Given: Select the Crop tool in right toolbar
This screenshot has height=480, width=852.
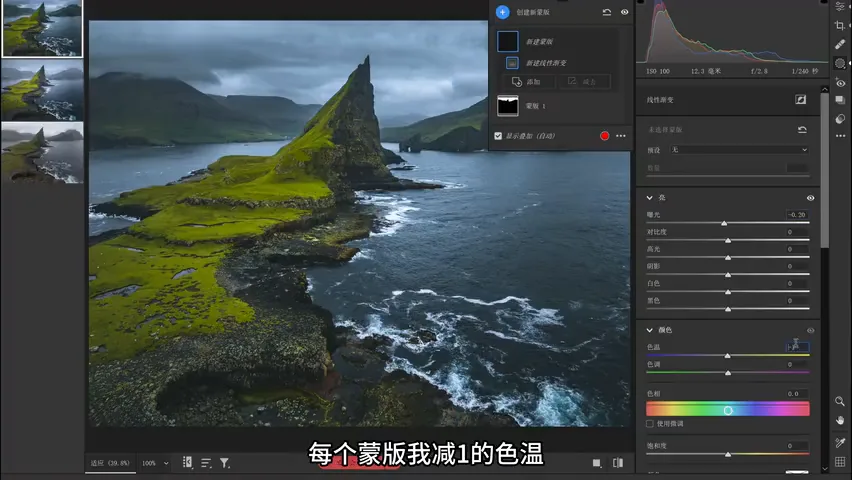Looking at the screenshot, I should [840, 26].
